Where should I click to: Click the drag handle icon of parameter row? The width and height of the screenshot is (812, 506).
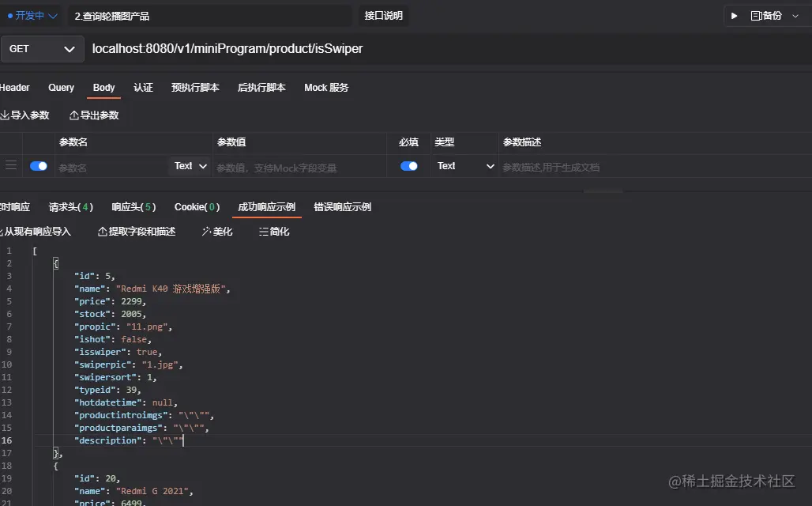(11, 165)
